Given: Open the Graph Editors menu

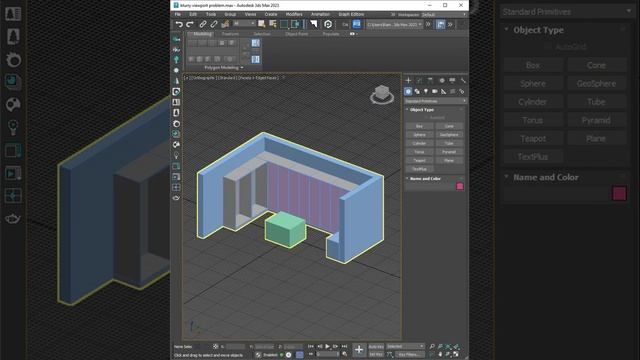Looking at the screenshot, I should 351,14.
